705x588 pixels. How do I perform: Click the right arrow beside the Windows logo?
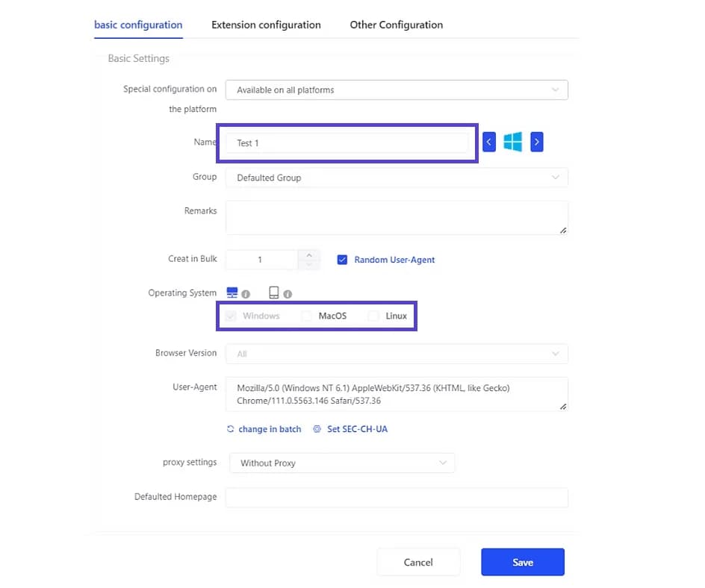(x=536, y=142)
